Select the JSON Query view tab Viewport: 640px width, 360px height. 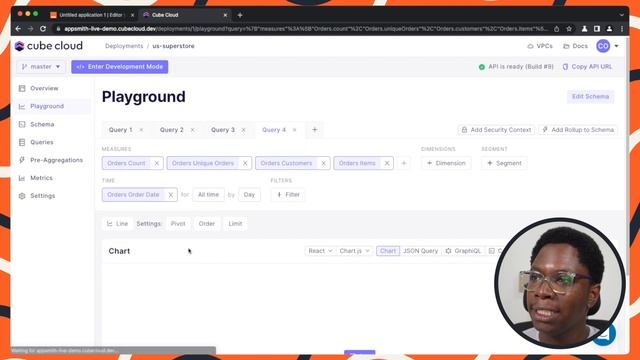tap(420, 251)
